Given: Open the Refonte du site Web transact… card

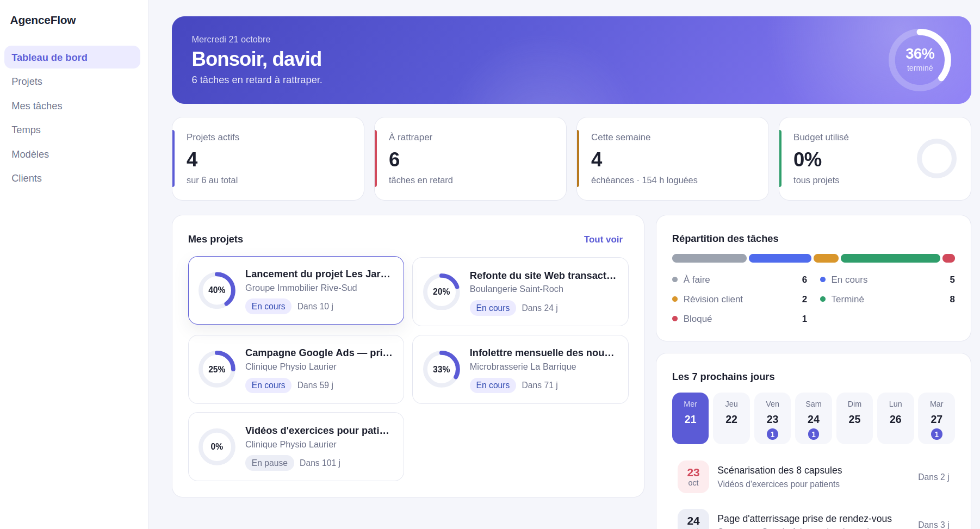Looking at the screenshot, I should point(520,292).
